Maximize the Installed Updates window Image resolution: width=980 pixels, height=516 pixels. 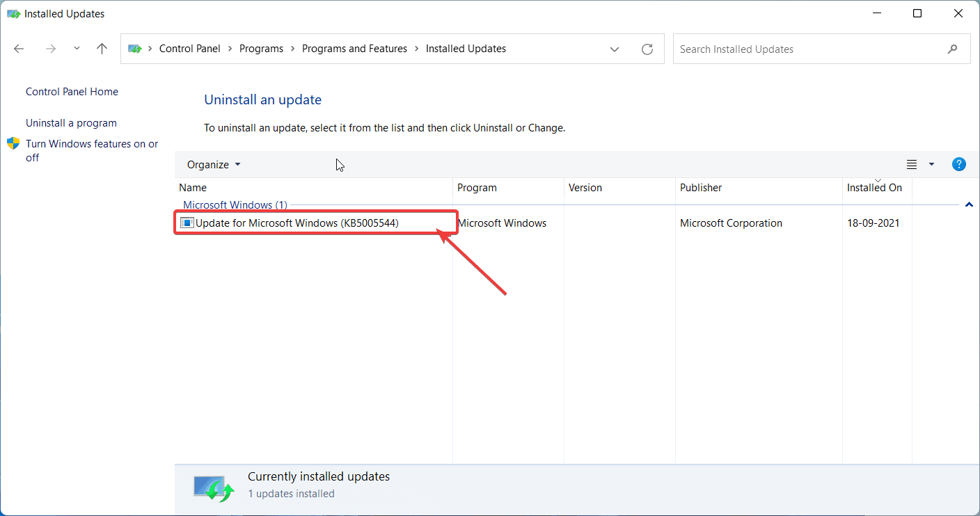(917, 14)
